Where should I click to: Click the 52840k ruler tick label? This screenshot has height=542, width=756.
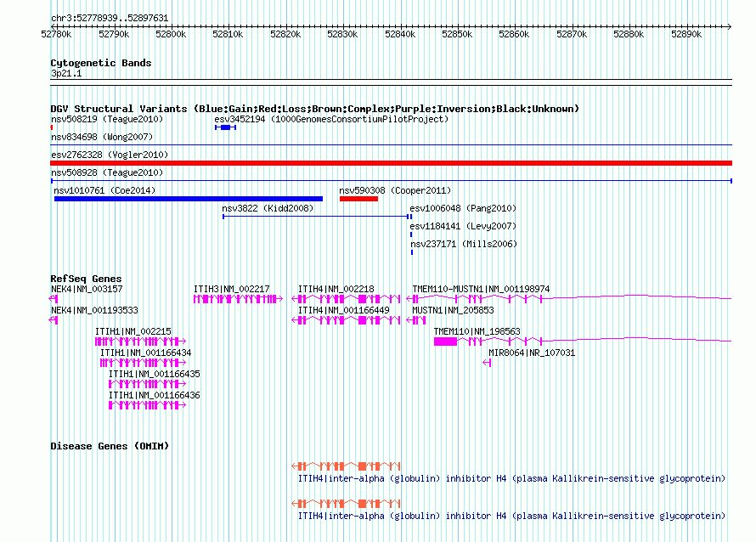click(400, 34)
